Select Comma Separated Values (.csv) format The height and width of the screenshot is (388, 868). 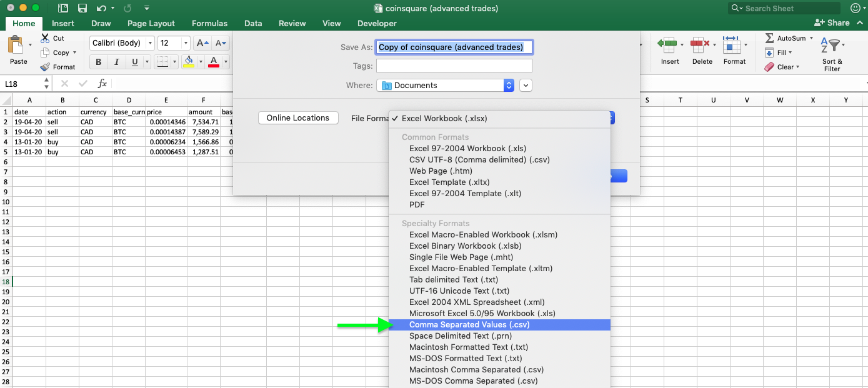coord(499,325)
